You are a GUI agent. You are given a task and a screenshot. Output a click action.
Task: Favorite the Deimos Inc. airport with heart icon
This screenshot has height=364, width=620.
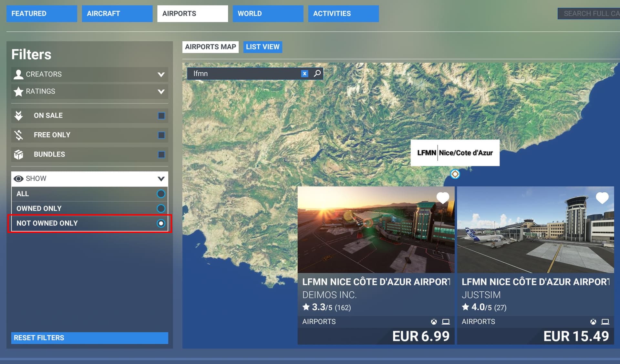(x=442, y=197)
